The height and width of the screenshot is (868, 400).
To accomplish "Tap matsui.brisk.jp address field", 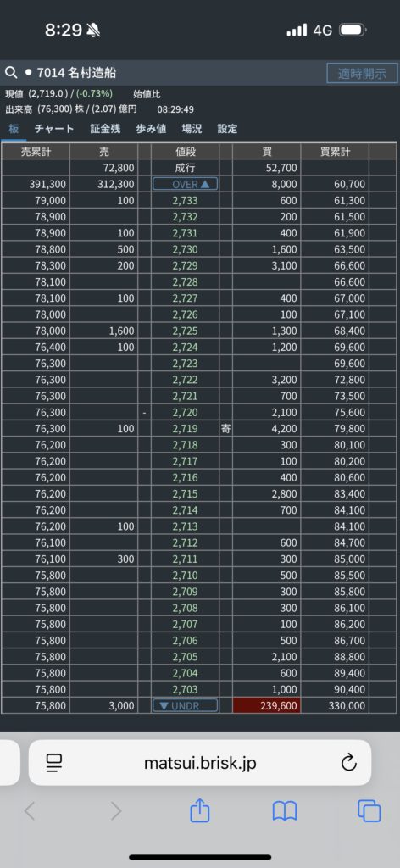I will click(200, 762).
